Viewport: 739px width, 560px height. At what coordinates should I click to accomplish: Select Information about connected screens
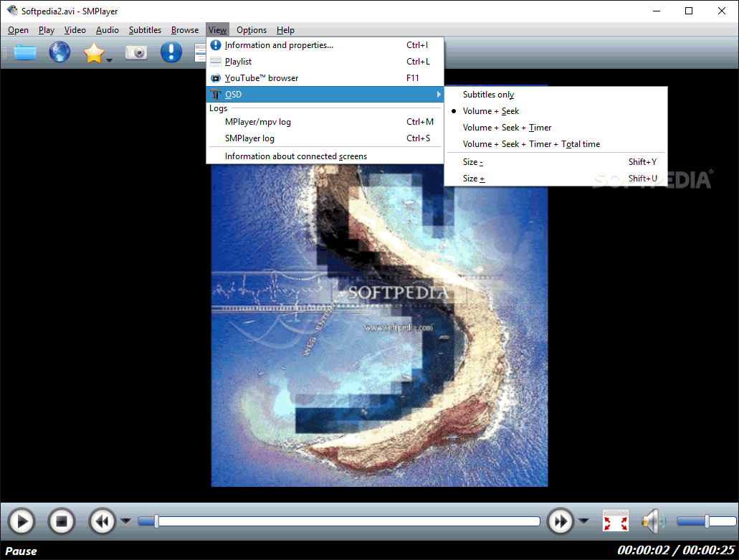click(x=325, y=156)
